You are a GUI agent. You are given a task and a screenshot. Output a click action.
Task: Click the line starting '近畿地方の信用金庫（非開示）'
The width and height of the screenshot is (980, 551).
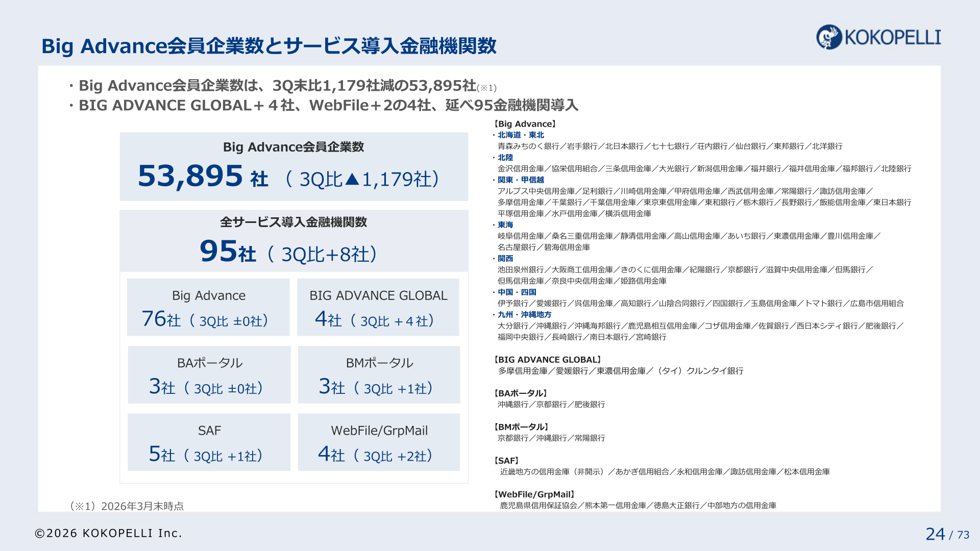pyautogui.click(x=665, y=472)
